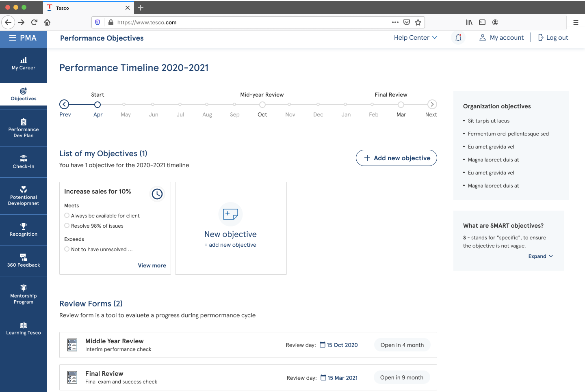Select the Oct Mid-year Review marker
The width and height of the screenshot is (585, 392).
coord(262,104)
